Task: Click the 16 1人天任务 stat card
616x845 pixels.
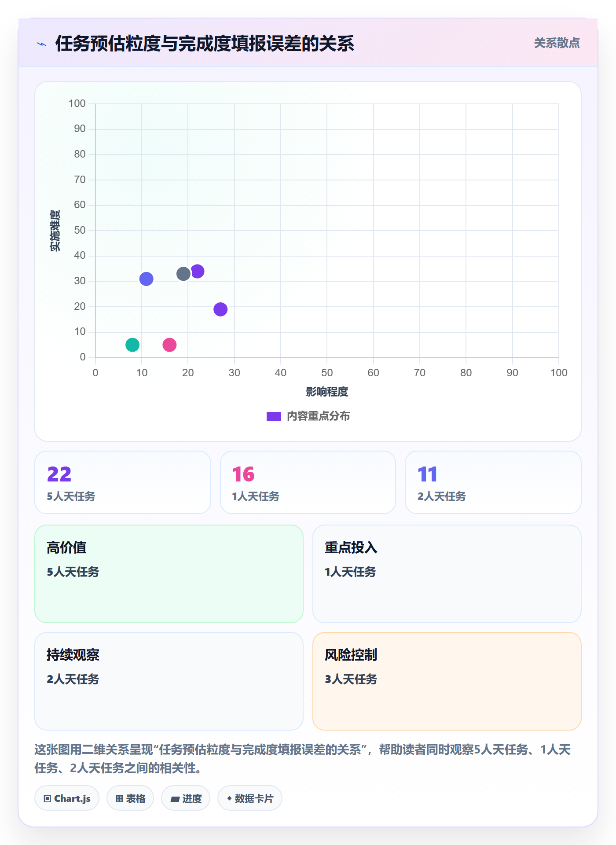Action: [308, 482]
